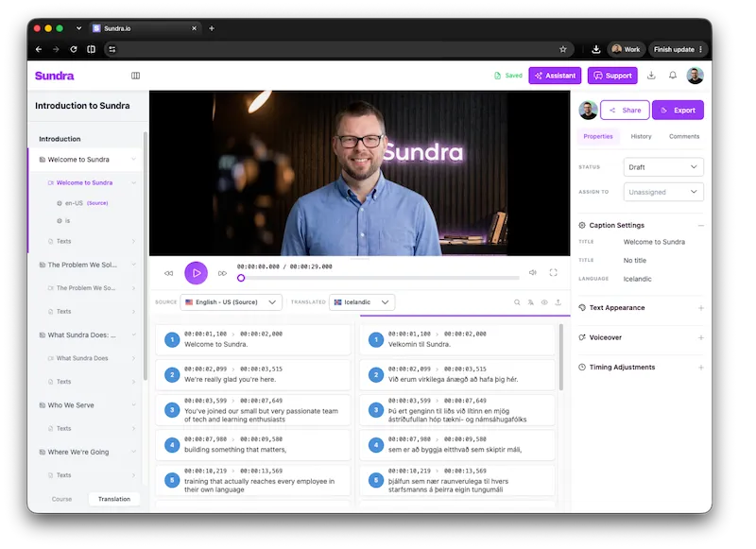This screenshot has height=549, width=756.
Task: Mute the video volume
Action: 533,273
